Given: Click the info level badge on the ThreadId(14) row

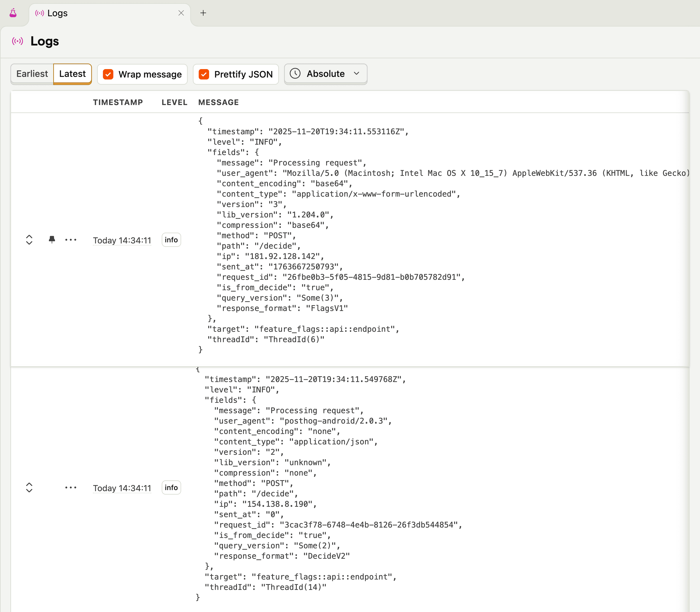Looking at the screenshot, I should coord(171,487).
